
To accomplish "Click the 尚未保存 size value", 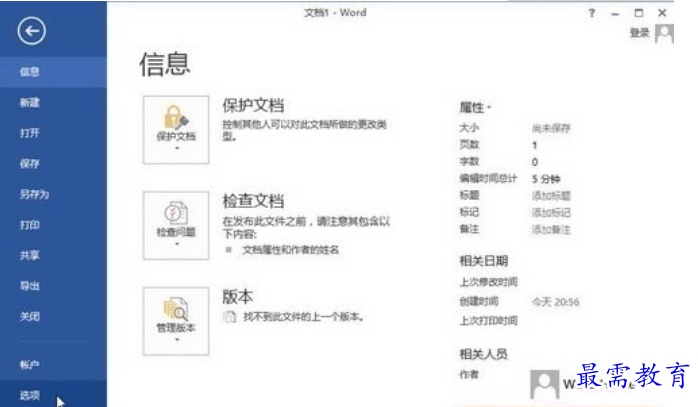I will point(551,129).
